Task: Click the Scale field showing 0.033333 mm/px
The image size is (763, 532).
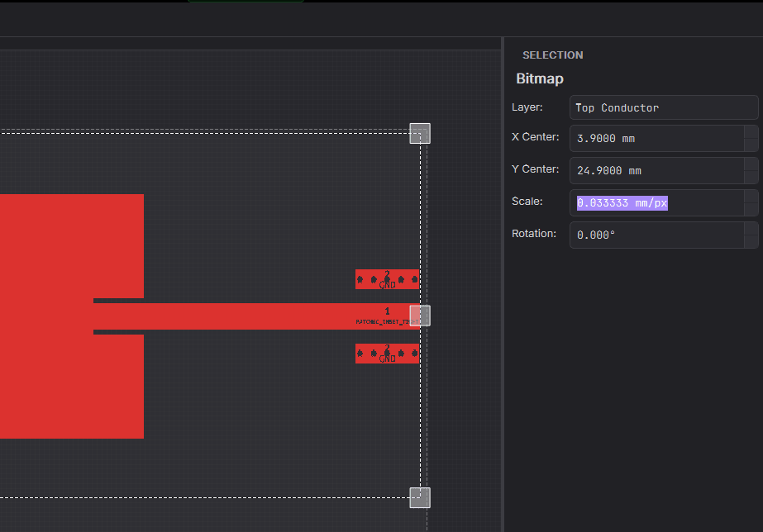Action: pyautogui.click(x=656, y=202)
